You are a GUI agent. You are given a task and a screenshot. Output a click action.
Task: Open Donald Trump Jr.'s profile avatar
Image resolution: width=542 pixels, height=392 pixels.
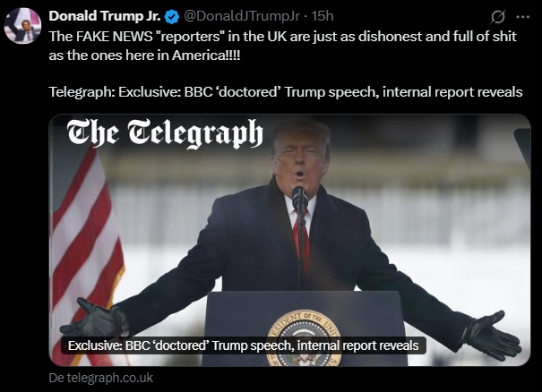tap(22, 26)
